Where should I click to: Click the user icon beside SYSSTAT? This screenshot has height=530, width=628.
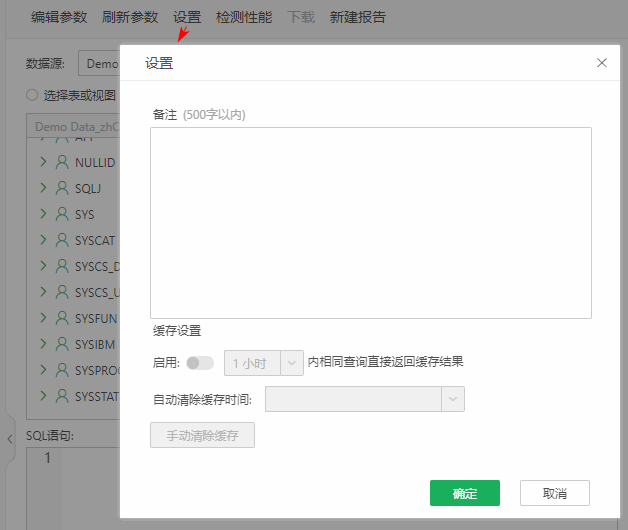point(62,397)
